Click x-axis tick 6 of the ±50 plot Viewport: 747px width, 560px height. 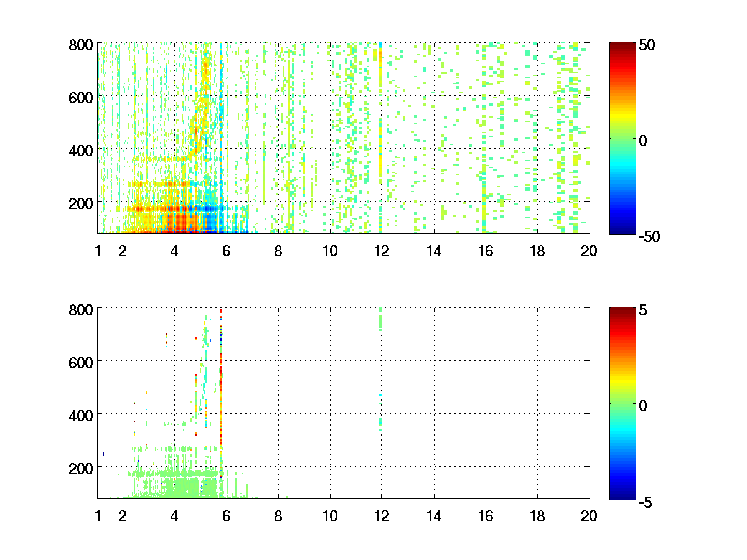[x=226, y=251]
